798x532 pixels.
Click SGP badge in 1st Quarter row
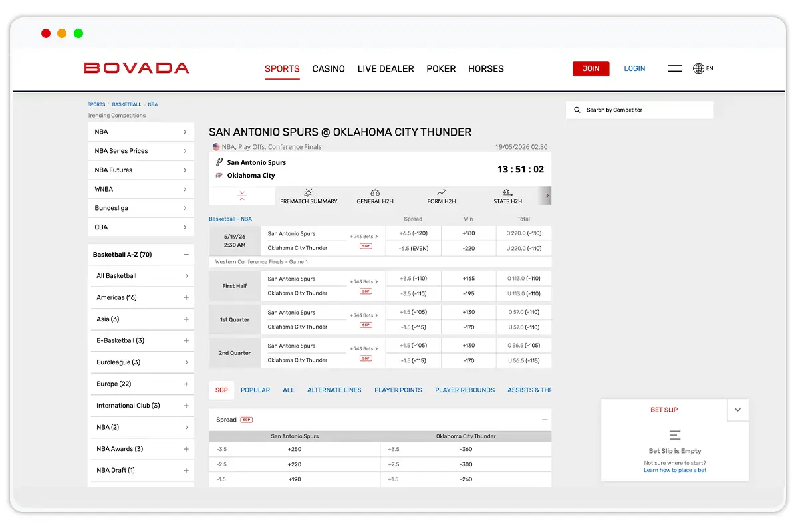click(366, 325)
